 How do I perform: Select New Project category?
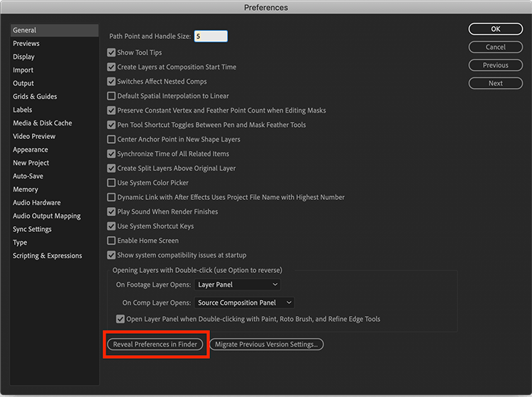pos(31,163)
